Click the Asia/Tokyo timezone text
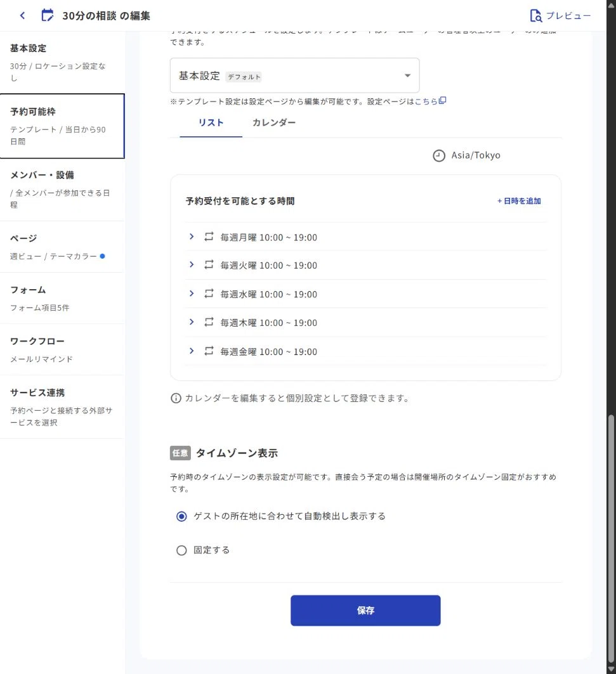 click(x=476, y=155)
